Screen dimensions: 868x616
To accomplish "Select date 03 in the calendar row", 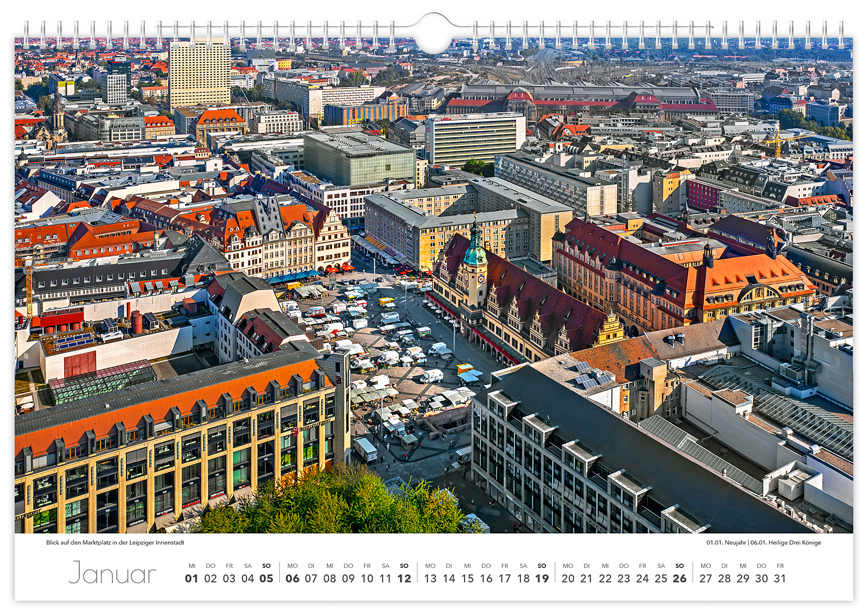I will (229, 578).
